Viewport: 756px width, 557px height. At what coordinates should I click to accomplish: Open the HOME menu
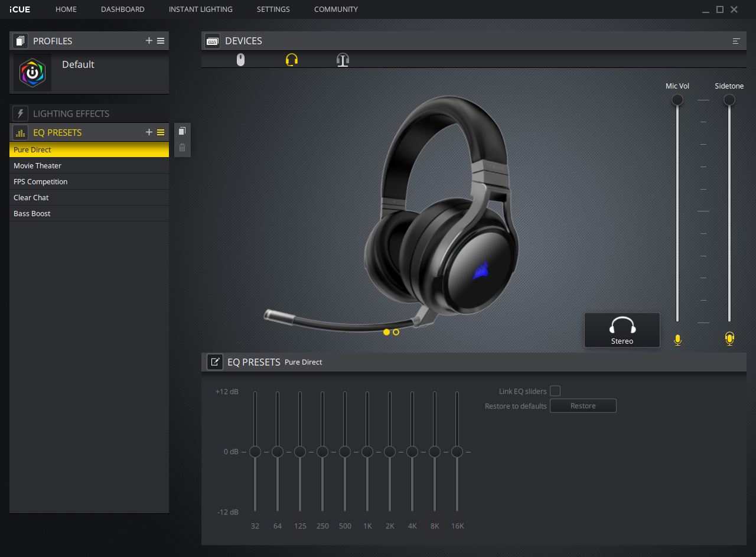click(x=66, y=9)
